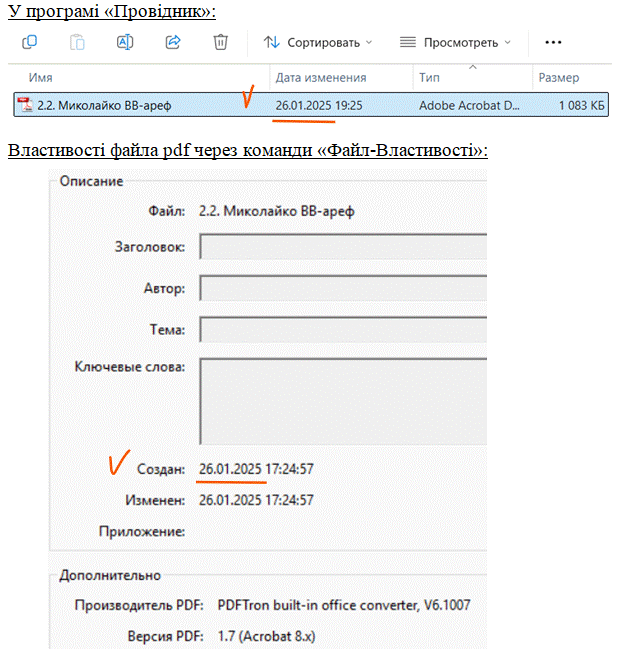Click the Тип column header
The width and height of the screenshot is (617, 652).
pos(430,78)
